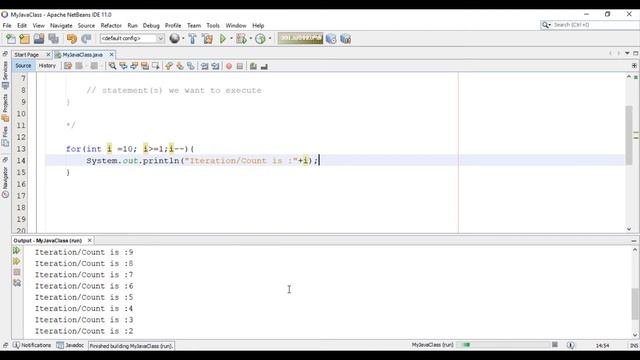Click the Toggle Bookmark icon
The image size is (640, 360).
pos(191,66)
